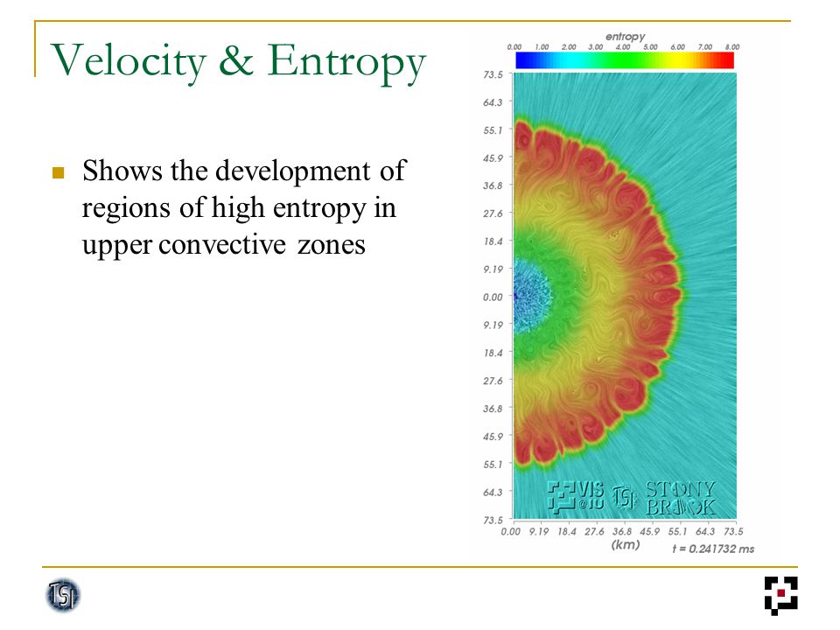Click the timestamp "t = 0.241732 ms"
This screenshot has width=840, height=630.
[x=713, y=549]
